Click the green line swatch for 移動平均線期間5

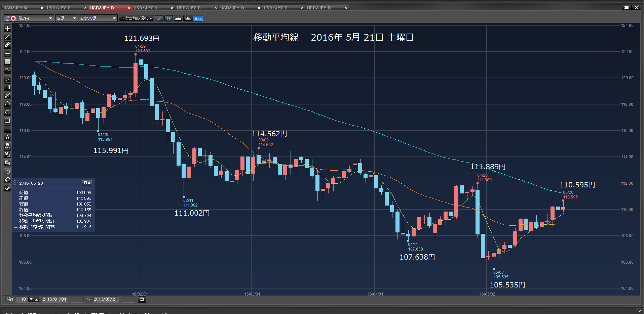pyautogui.click(x=15, y=216)
